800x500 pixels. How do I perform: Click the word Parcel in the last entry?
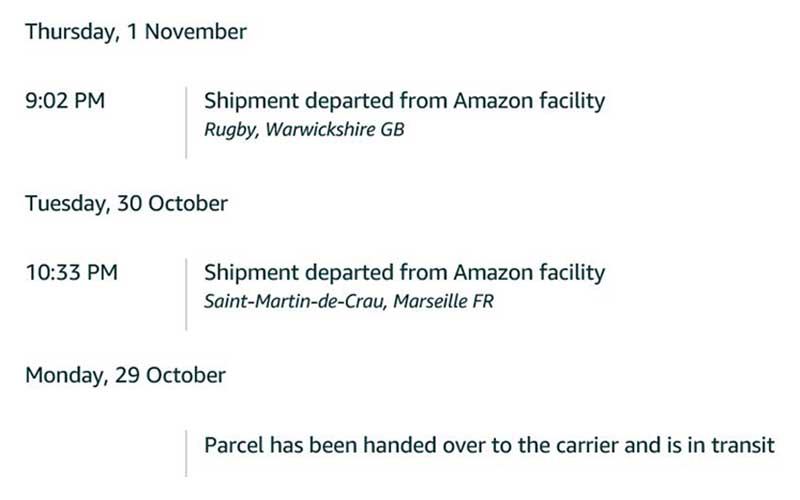(x=234, y=445)
